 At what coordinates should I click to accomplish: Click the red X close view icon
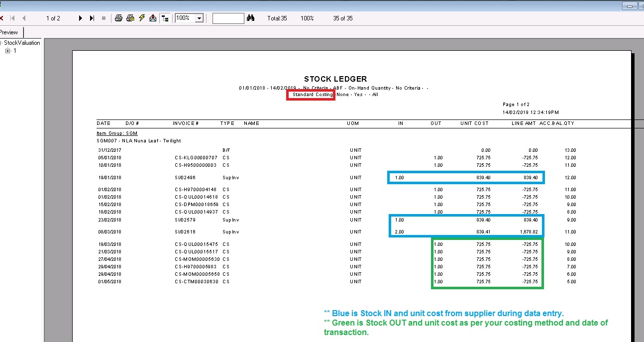pos(2,18)
